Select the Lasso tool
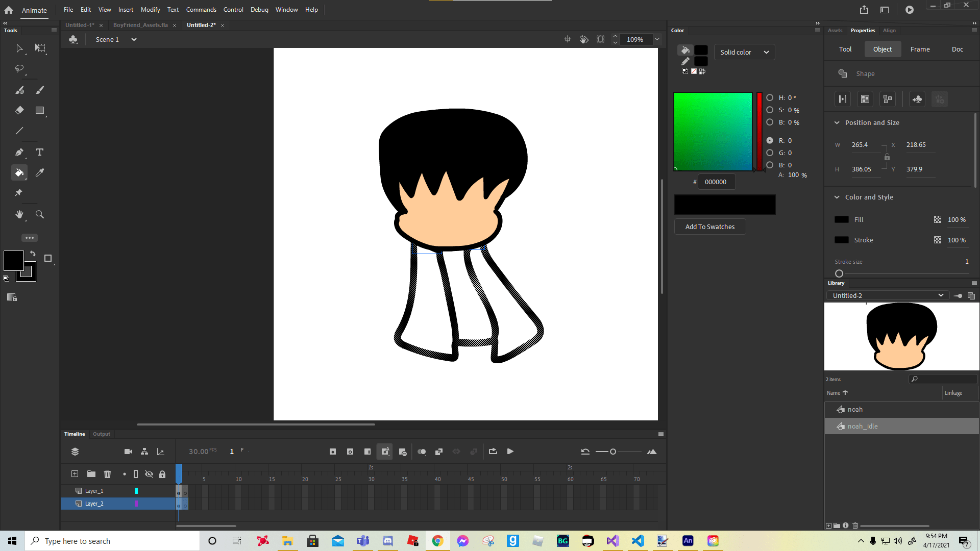Screen dimensions: 980x551 19,69
